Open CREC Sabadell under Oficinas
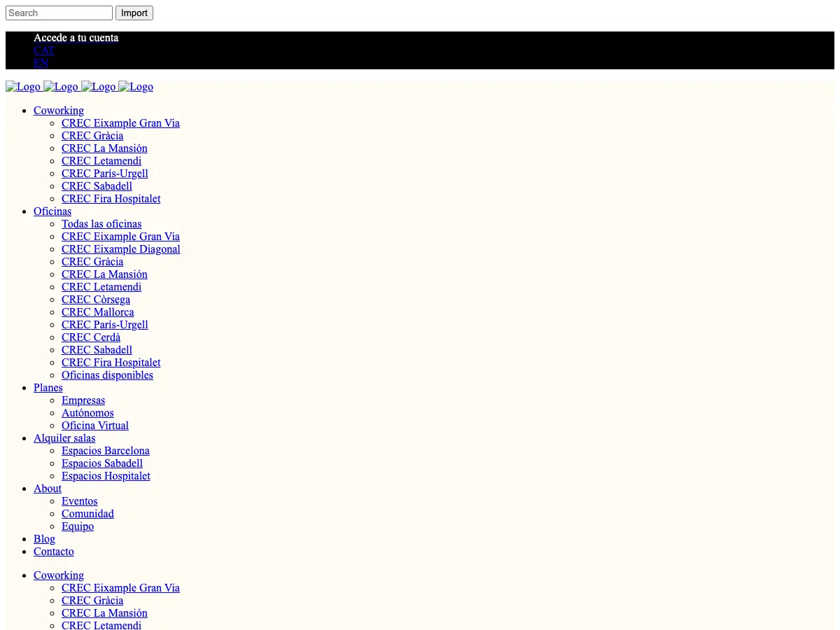The image size is (840, 630). pyautogui.click(x=97, y=350)
